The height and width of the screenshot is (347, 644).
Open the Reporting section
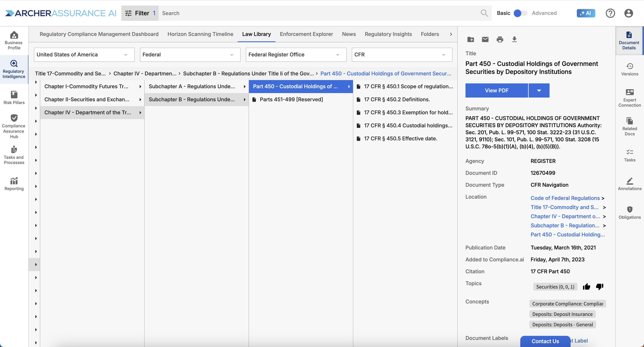(14, 184)
